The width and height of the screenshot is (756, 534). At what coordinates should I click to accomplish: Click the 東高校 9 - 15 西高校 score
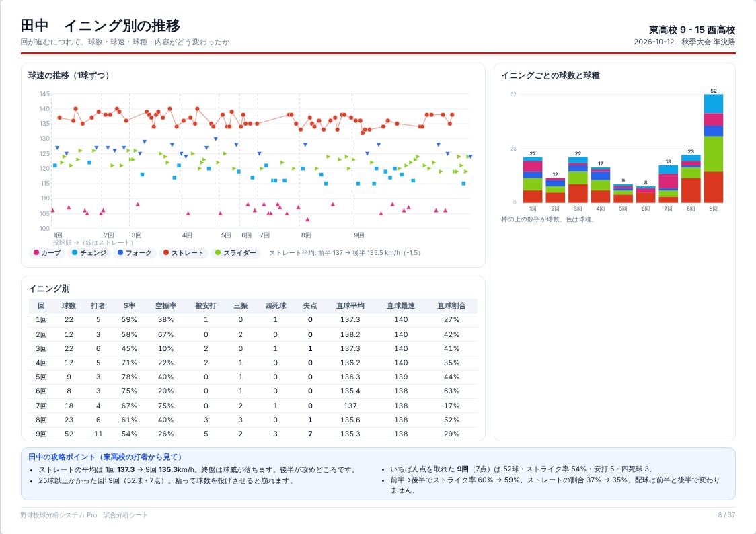point(692,30)
